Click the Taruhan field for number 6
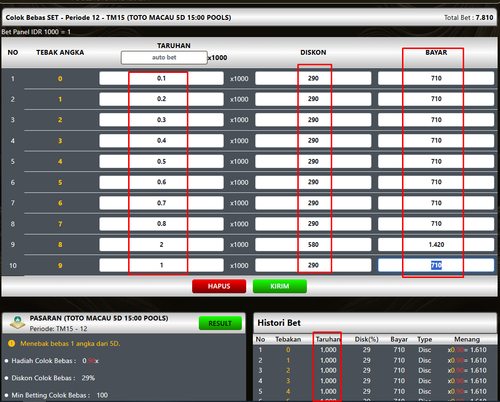This screenshot has width=500, height=402. (161, 203)
